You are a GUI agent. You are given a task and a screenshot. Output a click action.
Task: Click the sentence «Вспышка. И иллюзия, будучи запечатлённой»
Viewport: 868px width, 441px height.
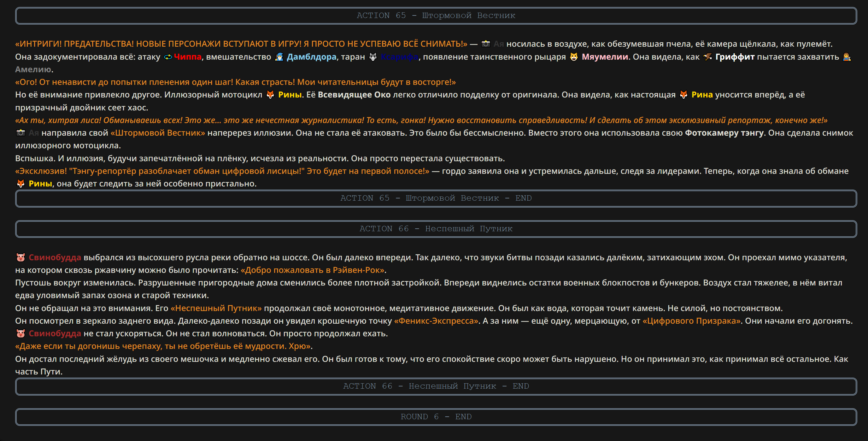260,158
